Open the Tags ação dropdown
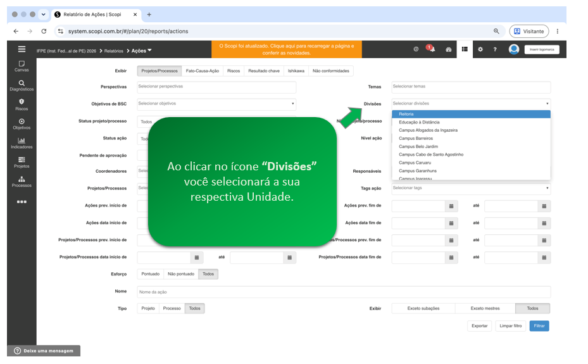The width and height of the screenshot is (588, 364). 471,188
